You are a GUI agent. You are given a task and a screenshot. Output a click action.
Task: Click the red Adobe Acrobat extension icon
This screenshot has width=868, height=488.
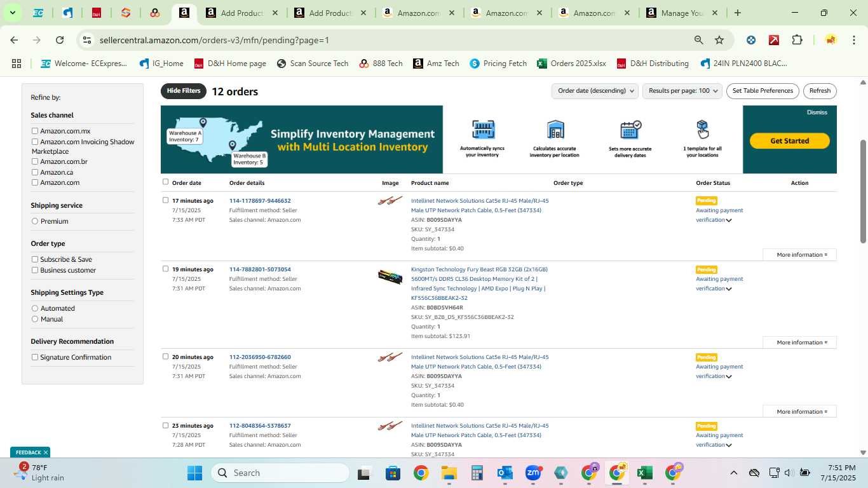tap(774, 40)
